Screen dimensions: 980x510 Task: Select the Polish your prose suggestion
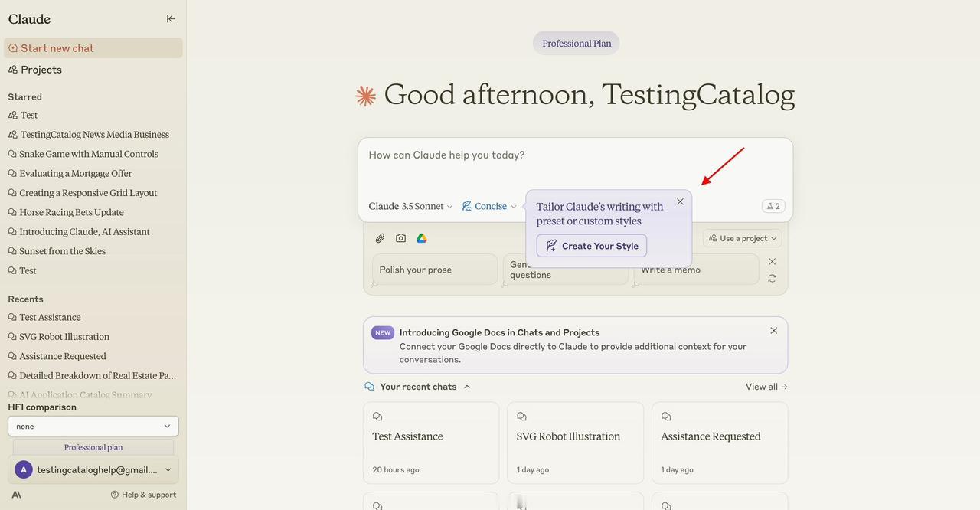[435, 270]
